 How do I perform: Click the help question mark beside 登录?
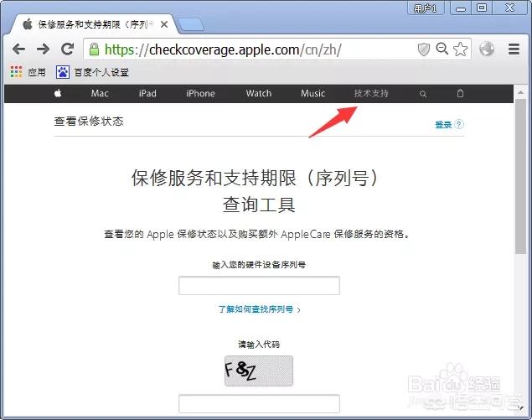tap(459, 124)
